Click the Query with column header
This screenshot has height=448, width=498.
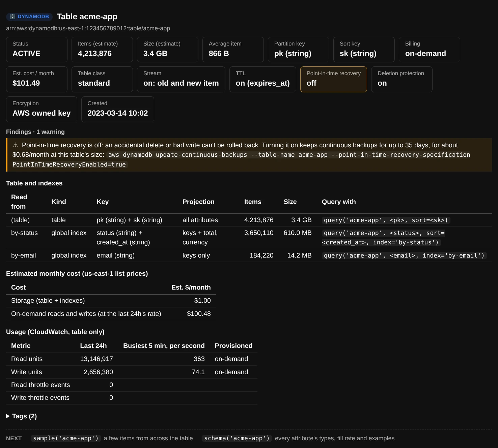coord(339,202)
